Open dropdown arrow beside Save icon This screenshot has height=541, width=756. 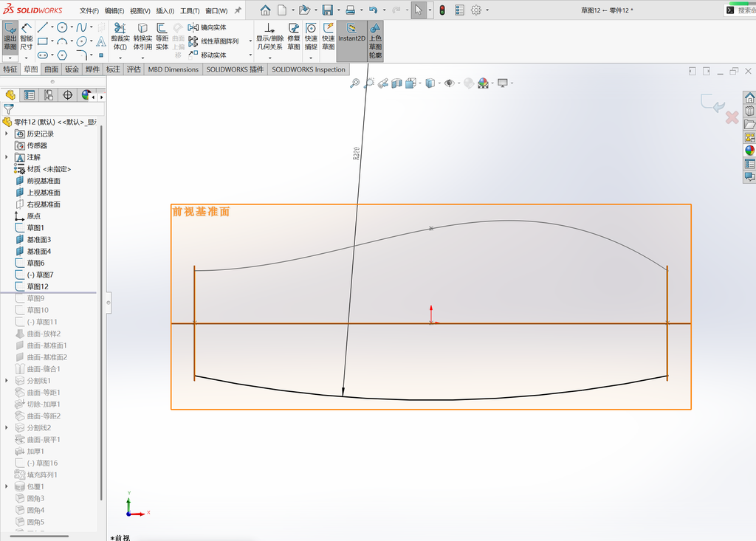pos(338,10)
